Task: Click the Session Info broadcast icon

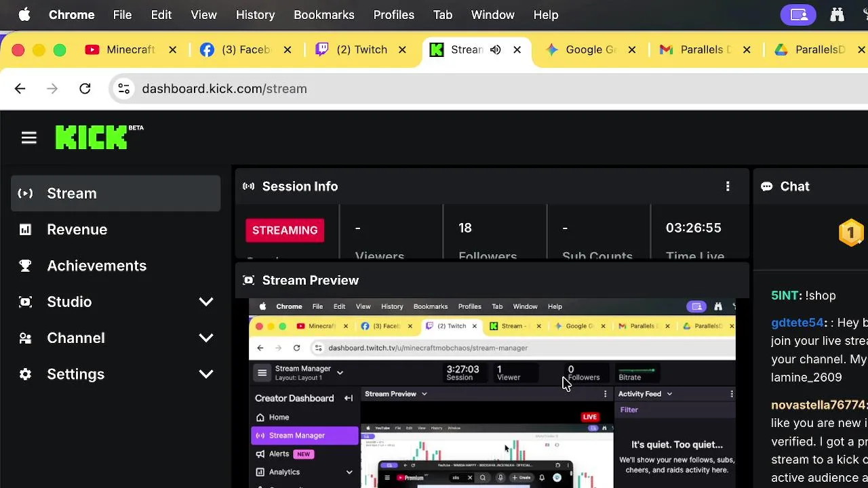Action: click(x=249, y=186)
